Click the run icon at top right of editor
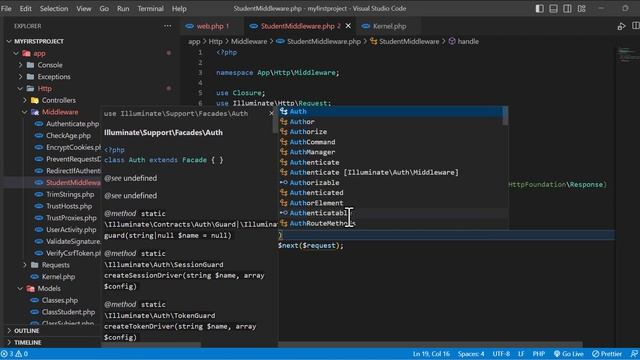Screen dimensions: 640x360 coord(621,26)
